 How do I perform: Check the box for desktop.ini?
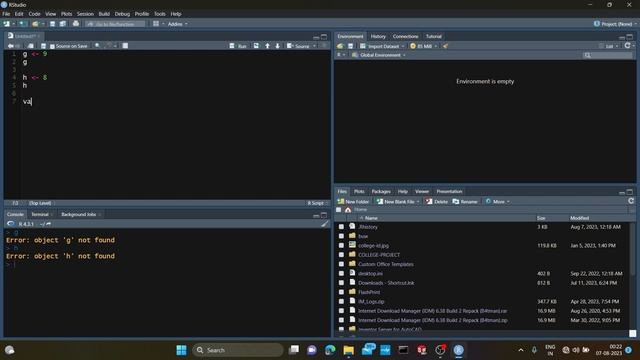click(x=341, y=274)
